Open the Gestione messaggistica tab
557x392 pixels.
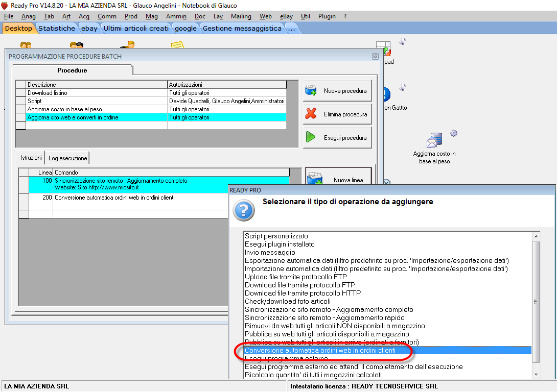pyautogui.click(x=242, y=29)
